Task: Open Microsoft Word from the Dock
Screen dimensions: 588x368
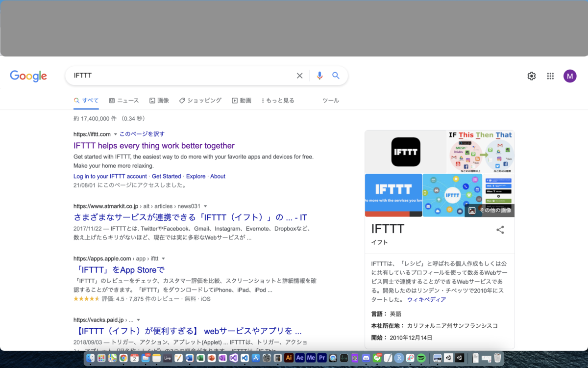Action: point(189,358)
